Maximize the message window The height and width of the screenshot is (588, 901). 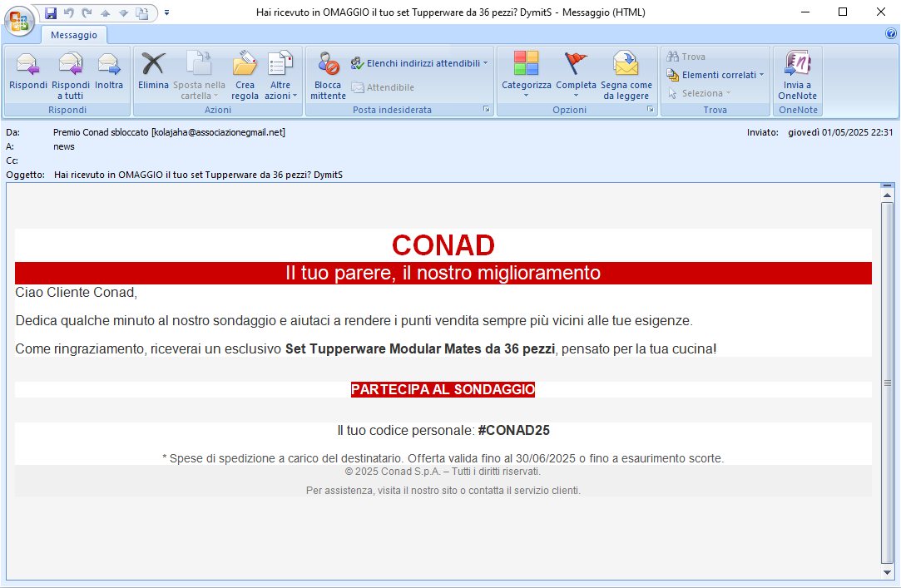click(x=843, y=12)
